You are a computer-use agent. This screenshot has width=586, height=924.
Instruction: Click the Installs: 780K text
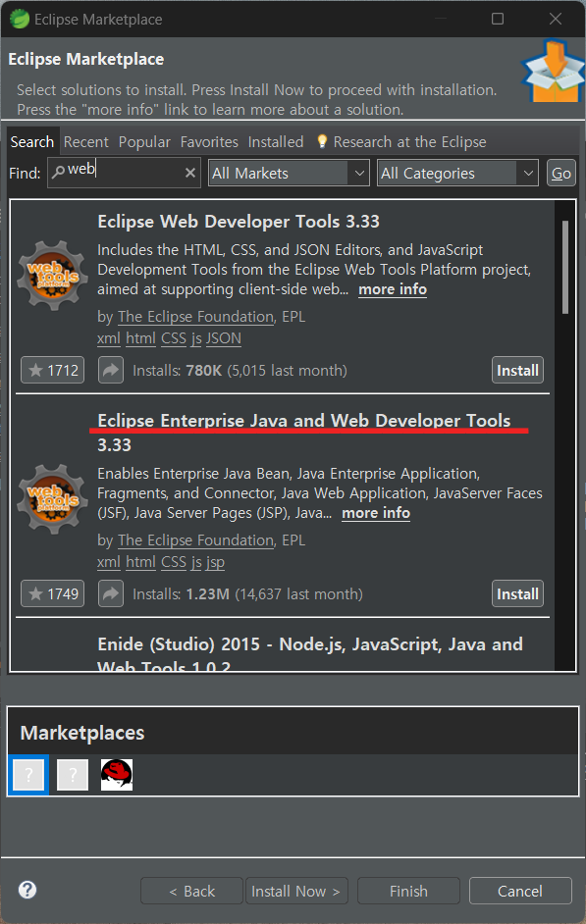click(x=240, y=370)
